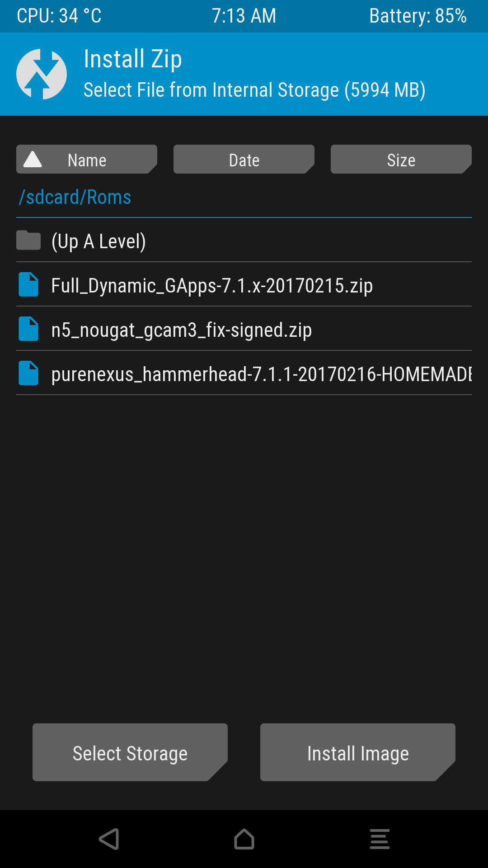Select purenexus_hammerhead-7.1.1 zip file
488x868 pixels.
[x=244, y=373]
